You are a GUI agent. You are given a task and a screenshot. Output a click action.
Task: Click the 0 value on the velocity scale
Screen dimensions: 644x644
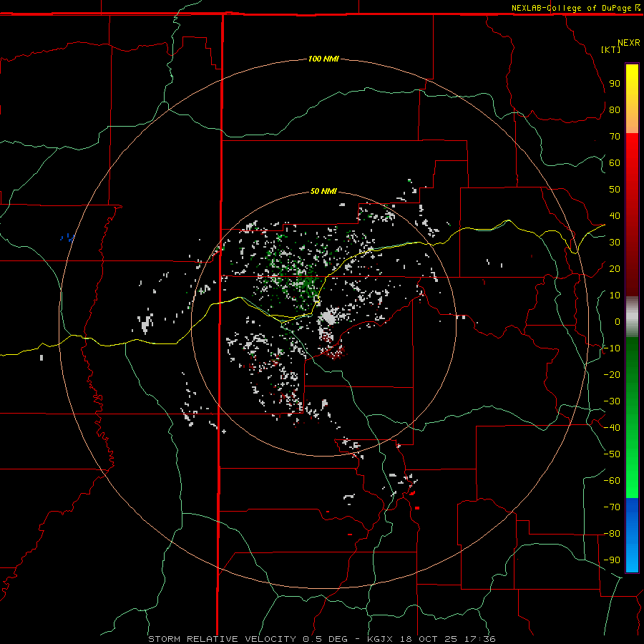618,321
